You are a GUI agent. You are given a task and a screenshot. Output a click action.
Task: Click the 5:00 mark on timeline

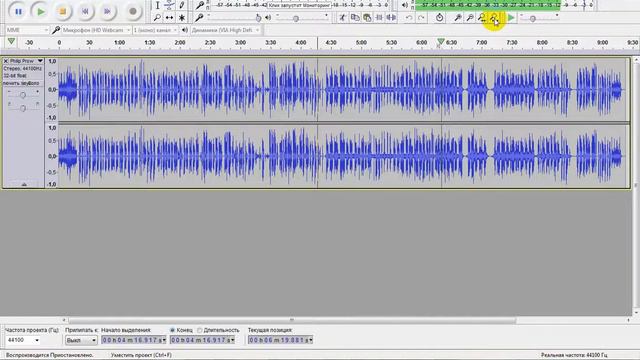click(x=361, y=42)
